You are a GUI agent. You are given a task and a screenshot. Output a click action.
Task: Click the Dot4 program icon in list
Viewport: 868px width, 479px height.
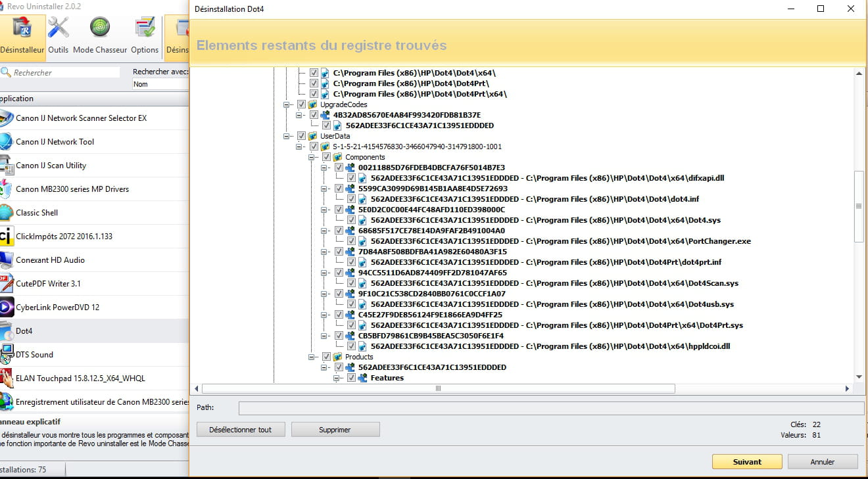click(5, 331)
